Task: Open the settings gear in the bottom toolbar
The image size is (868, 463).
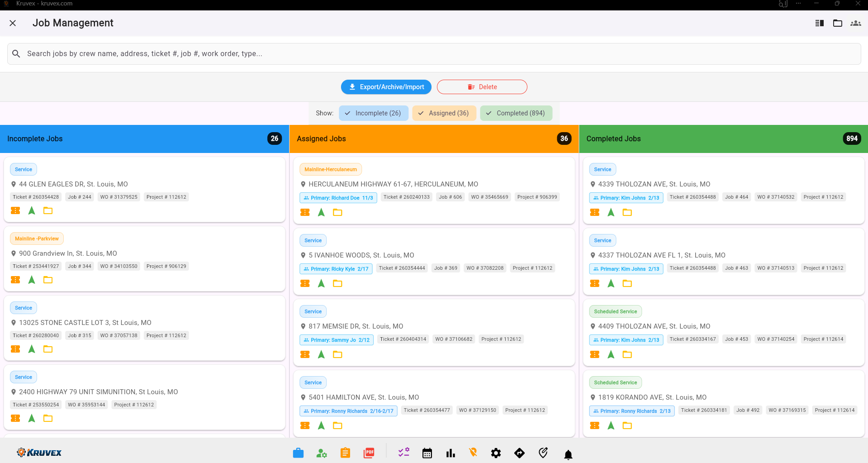Action: pos(496,453)
